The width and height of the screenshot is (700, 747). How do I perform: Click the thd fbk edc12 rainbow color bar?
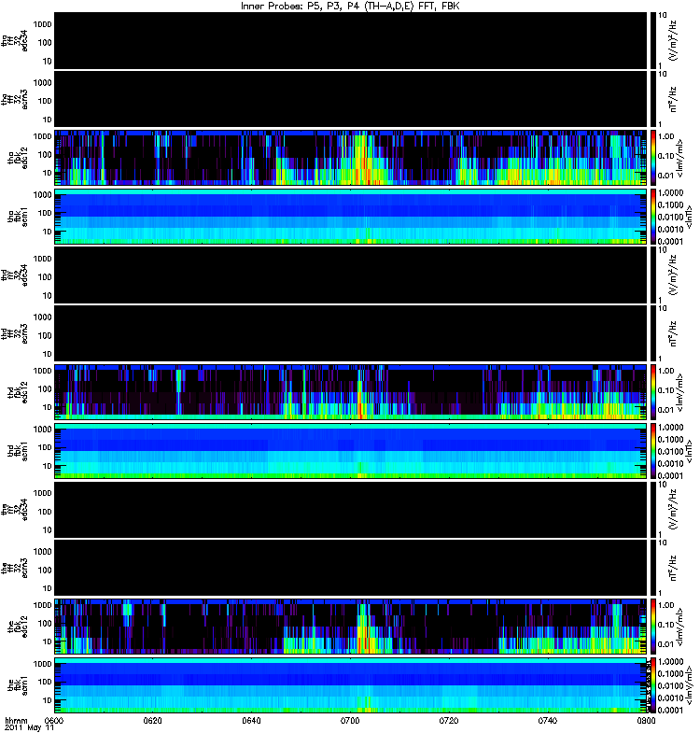pos(653,392)
